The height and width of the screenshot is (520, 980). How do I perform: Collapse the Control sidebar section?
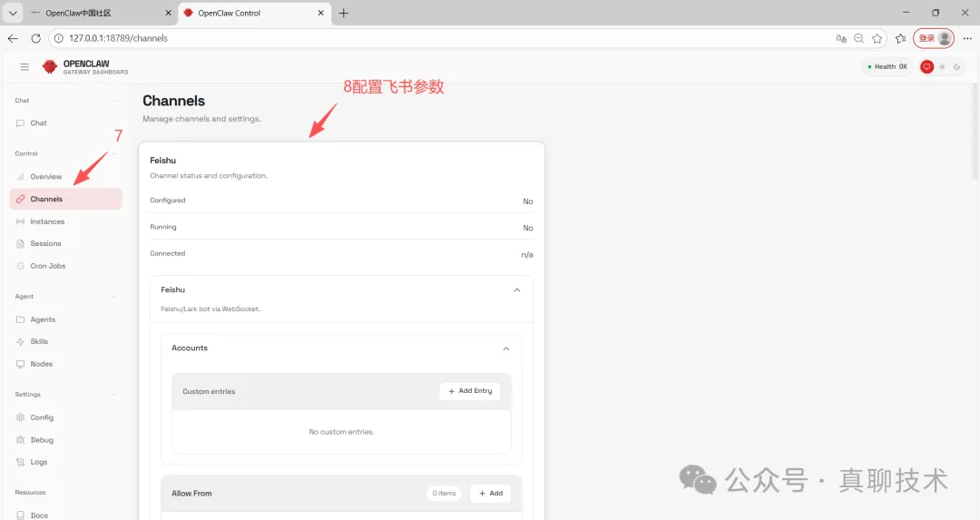pyautogui.click(x=114, y=153)
